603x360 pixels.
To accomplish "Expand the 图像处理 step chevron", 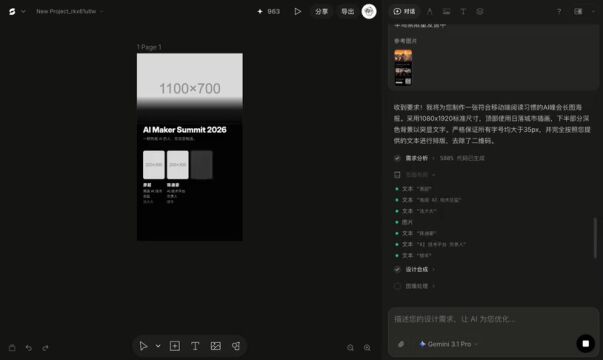I will [x=434, y=286].
